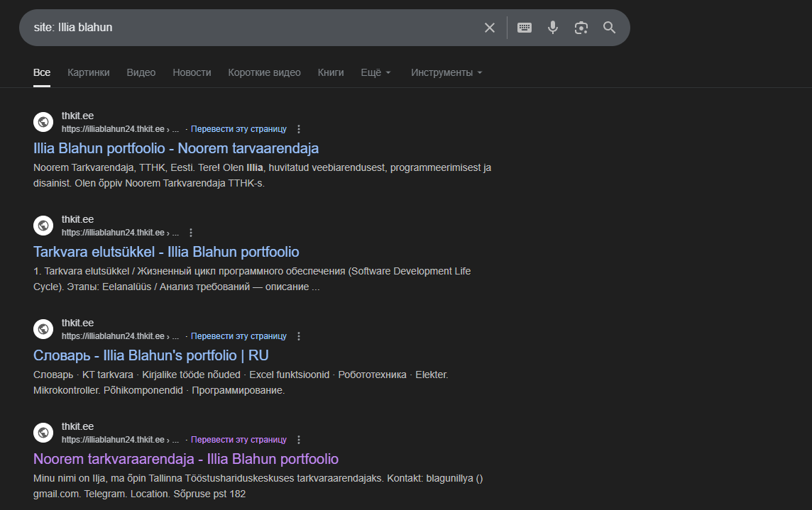Click the magnifying glass search button
Viewport: 812px width, 510px height.
(609, 28)
